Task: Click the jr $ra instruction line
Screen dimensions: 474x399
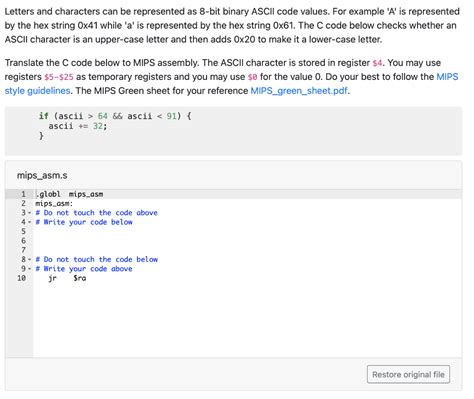Action: point(67,278)
